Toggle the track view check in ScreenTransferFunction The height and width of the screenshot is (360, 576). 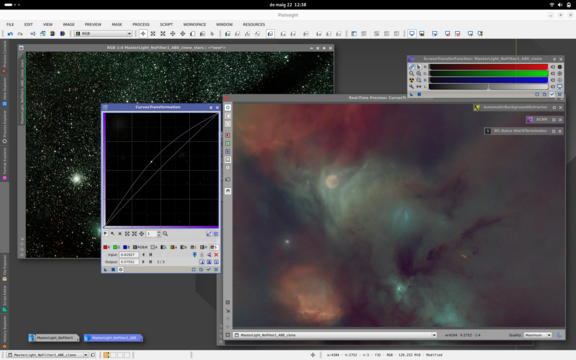552,94
